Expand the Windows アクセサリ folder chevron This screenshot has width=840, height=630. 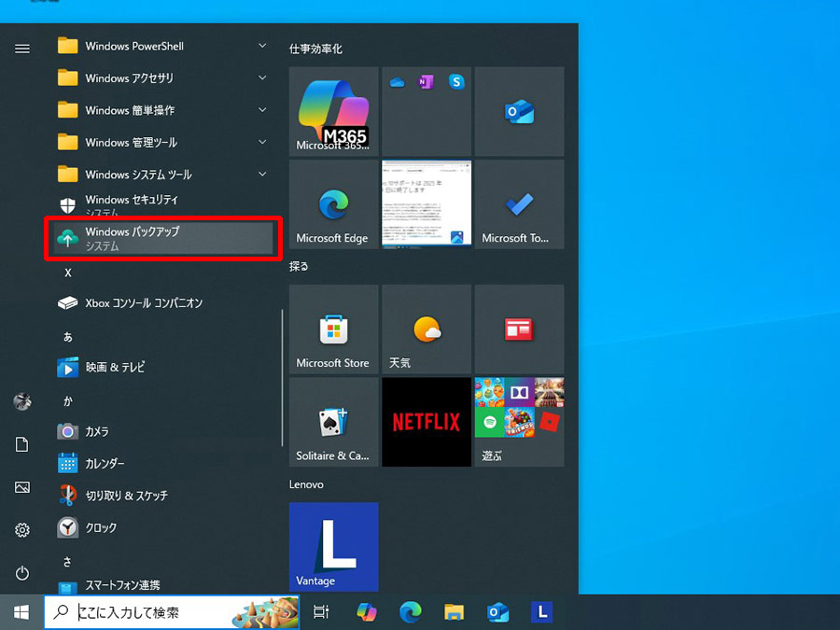pos(262,78)
